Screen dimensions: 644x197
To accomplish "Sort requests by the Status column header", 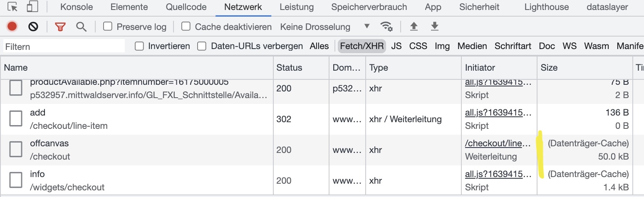I will pyautogui.click(x=289, y=67).
